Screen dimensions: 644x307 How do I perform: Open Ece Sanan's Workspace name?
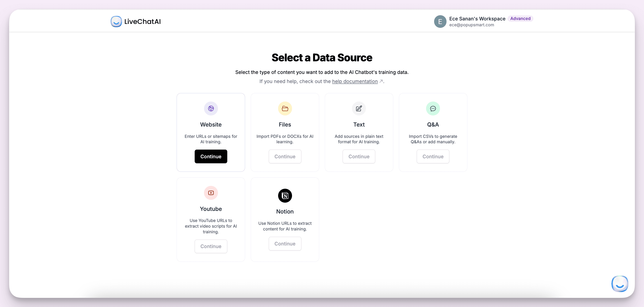click(477, 19)
